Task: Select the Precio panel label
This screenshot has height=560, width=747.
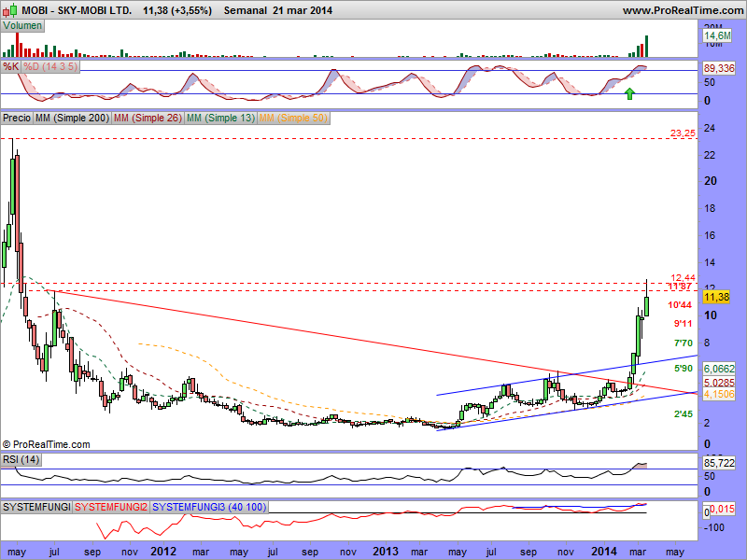Action: click(x=17, y=119)
